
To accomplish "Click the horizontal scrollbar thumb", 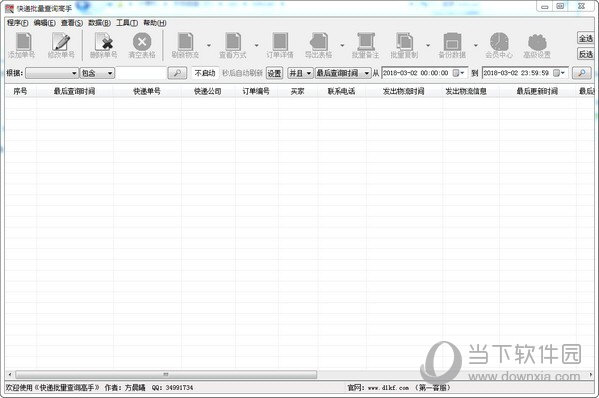I will [x=166, y=374].
